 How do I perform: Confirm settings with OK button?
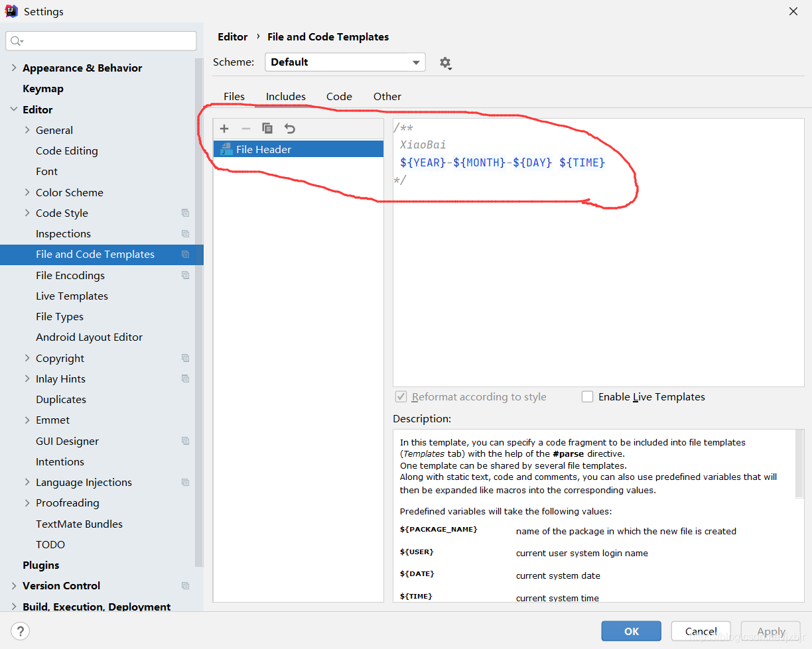(632, 631)
